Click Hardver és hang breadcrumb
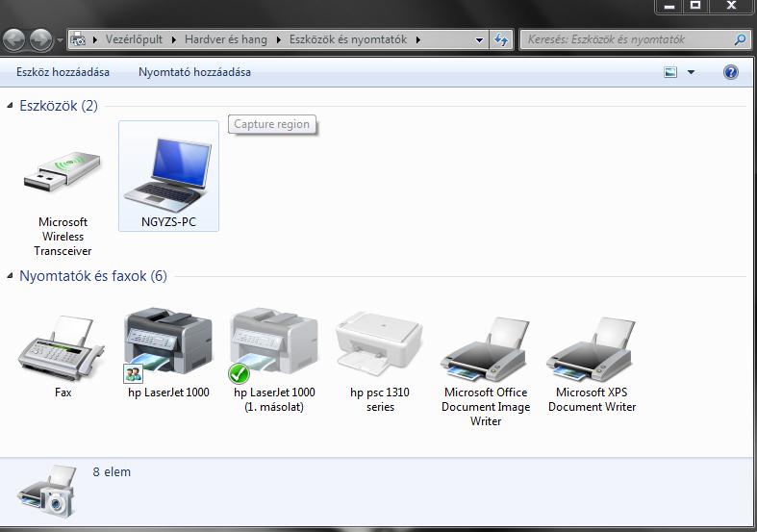757x532 pixels. click(226, 39)
